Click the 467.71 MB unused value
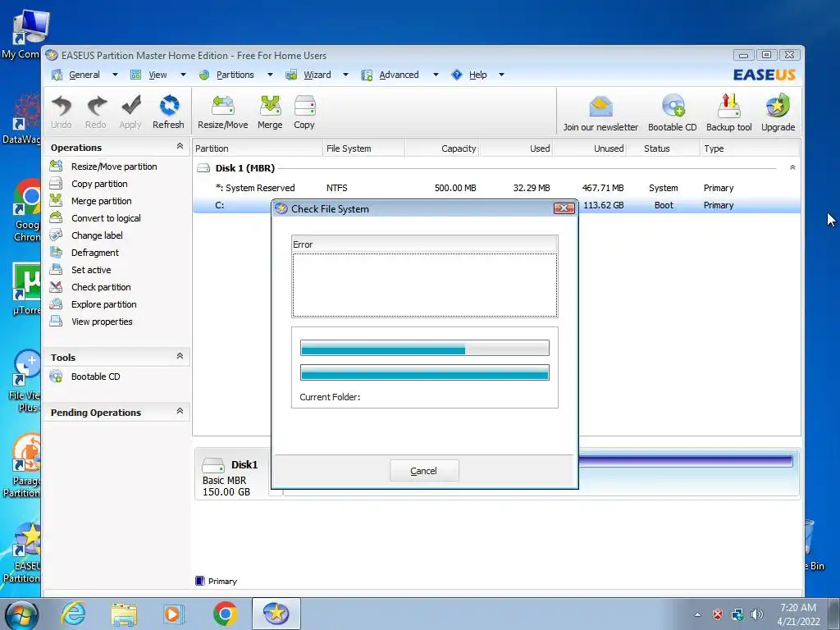 (x=603, y=188)
